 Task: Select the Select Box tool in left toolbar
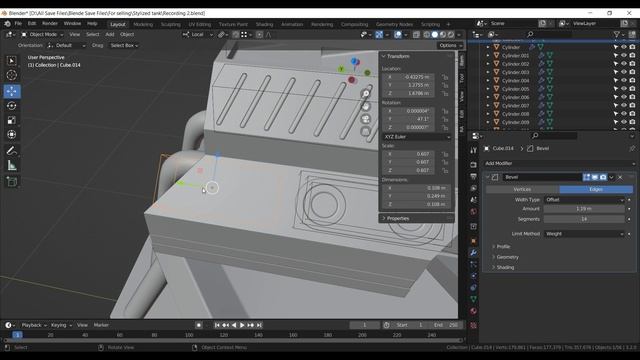pyautogui.click(x=11, y=61)
